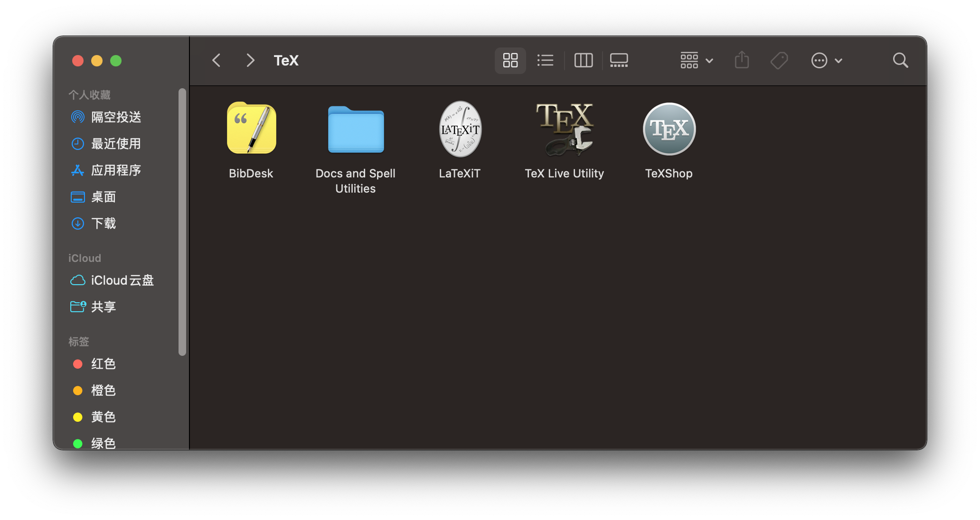Click the Share toolbar icon

pos(742,60)
